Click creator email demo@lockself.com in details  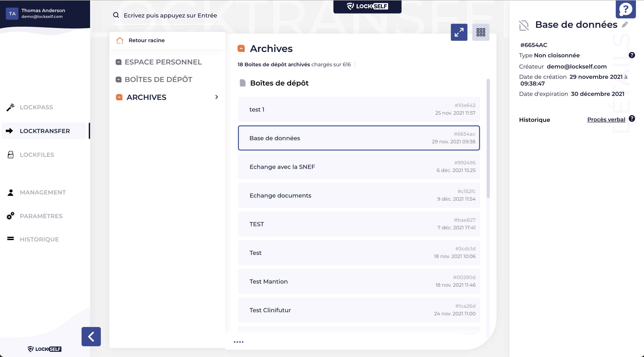click(x=577, y=67)
